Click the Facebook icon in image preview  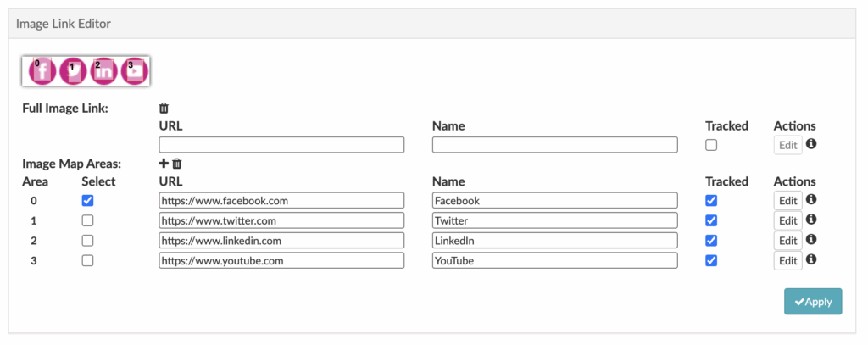pos(42,71)
